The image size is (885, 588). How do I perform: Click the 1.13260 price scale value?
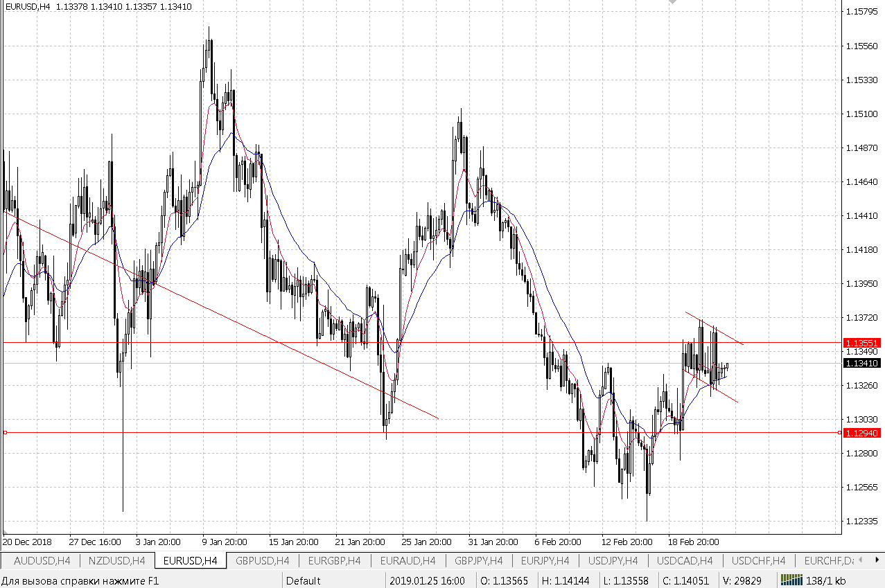[x=863, y=385]
